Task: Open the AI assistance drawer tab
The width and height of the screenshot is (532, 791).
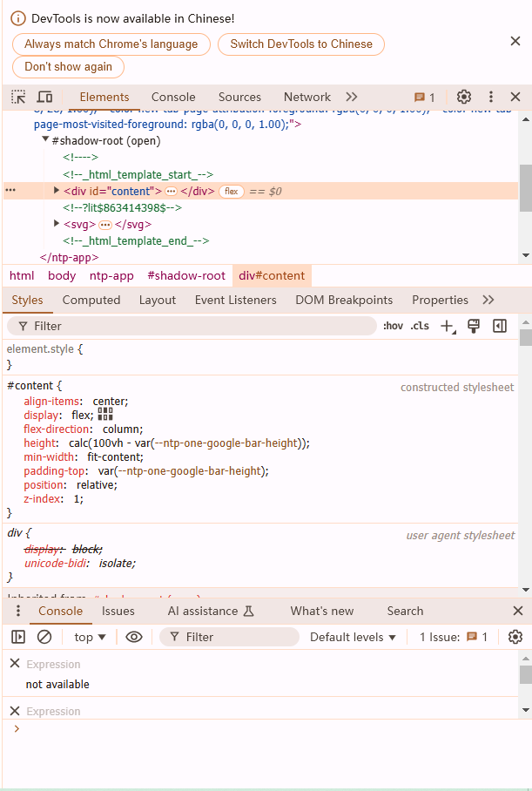Action: (x=211, y=611)
